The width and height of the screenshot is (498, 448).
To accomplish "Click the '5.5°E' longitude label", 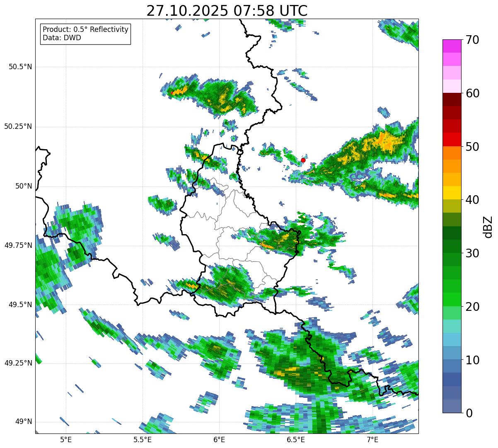I will [143, 439].
